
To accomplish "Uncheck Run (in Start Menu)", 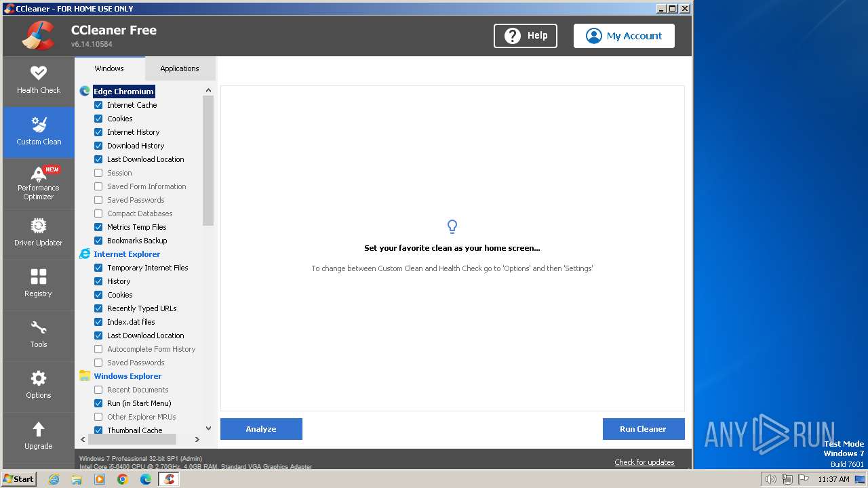I will click(x=98, y=403).
